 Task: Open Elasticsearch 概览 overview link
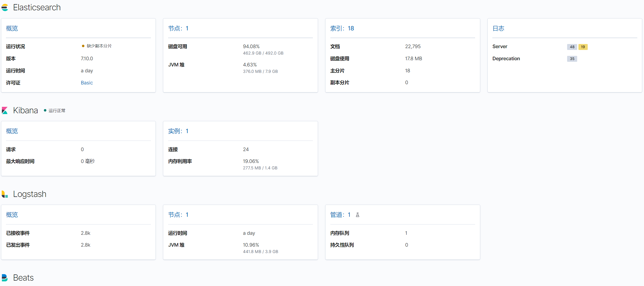pos(12,28)
